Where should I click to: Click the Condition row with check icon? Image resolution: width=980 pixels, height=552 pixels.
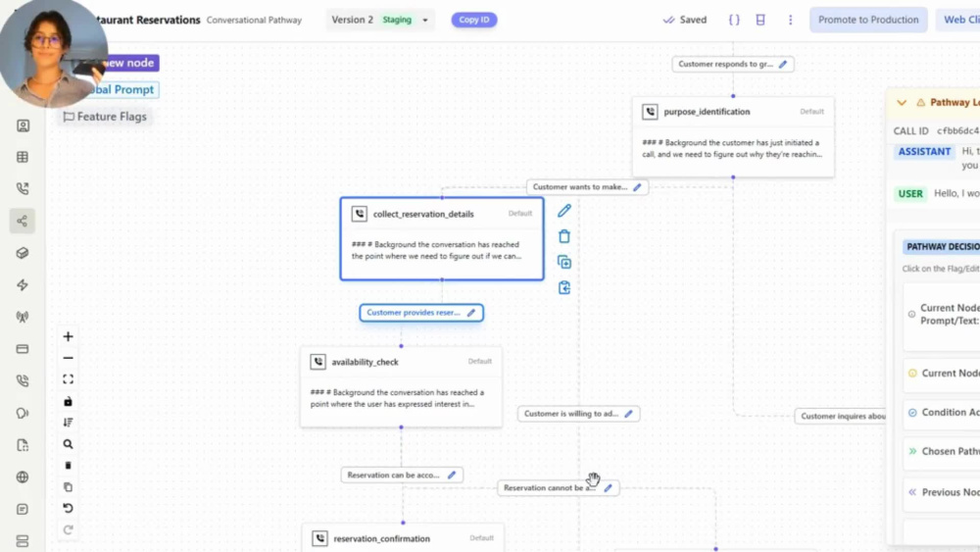(x=942, y=413)
